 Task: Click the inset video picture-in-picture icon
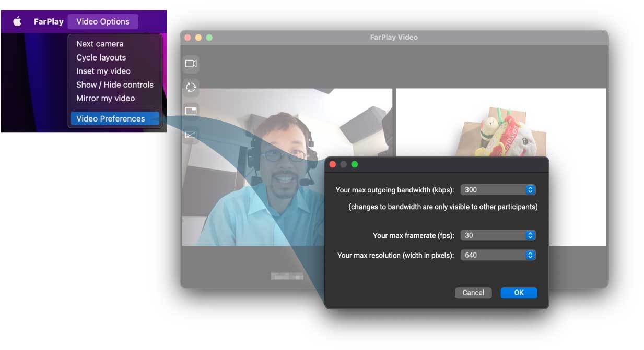coord(191,111)
